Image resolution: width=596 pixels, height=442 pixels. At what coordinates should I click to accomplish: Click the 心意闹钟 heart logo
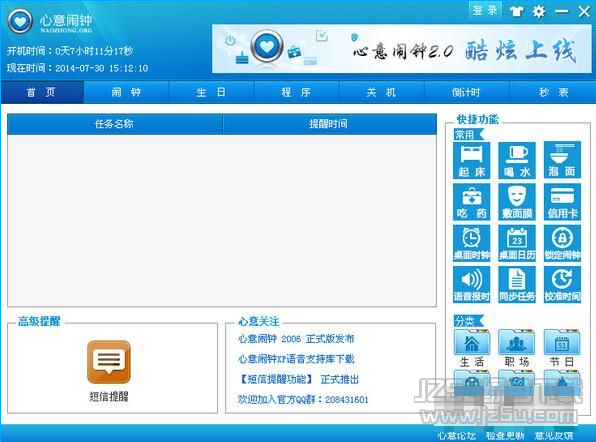[x=20, y=21]
